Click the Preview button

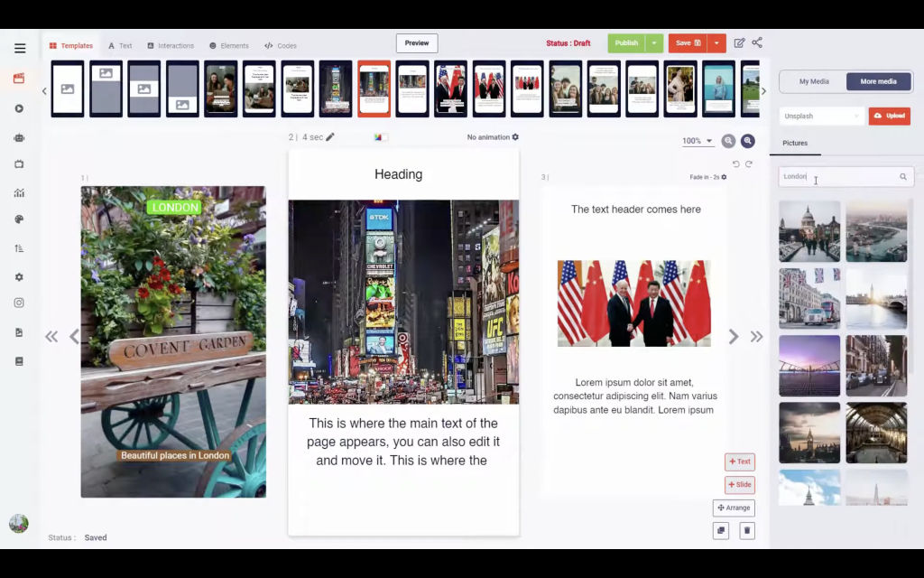pos(417,43)
